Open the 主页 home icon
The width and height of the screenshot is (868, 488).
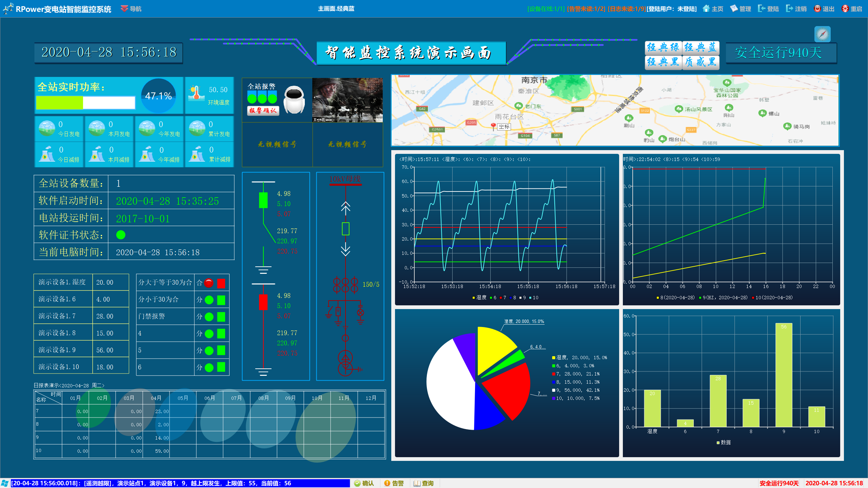(706, 8)
